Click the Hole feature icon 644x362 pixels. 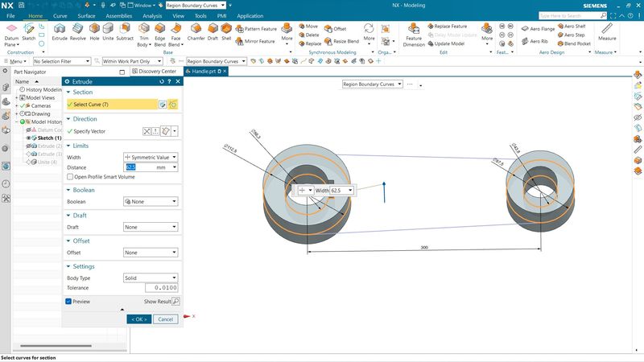94,31
